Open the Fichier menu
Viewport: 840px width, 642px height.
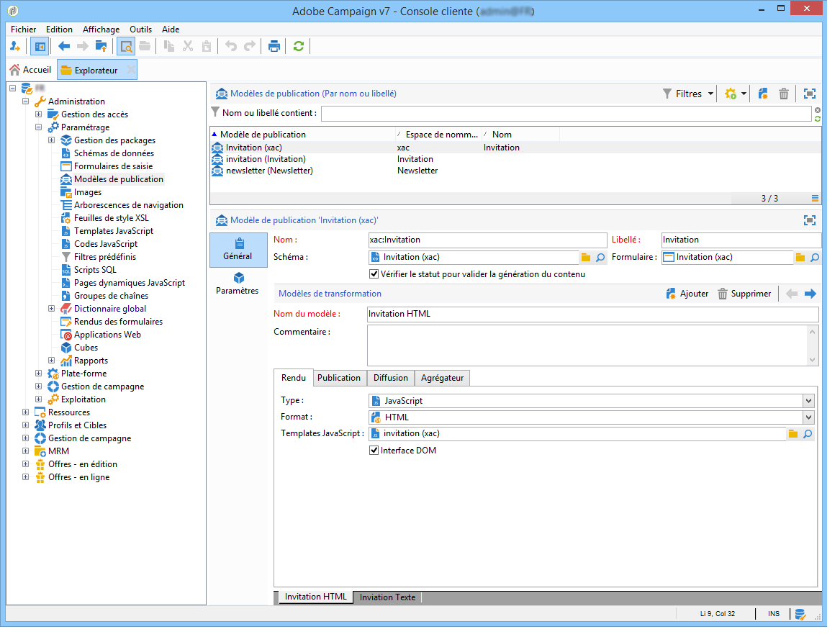click(x=24, y=30)
